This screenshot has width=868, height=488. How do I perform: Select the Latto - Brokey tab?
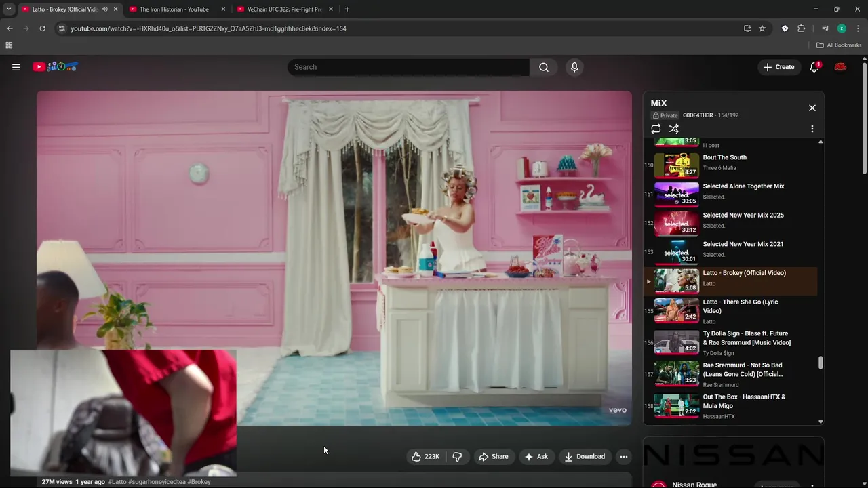[64, 9]
